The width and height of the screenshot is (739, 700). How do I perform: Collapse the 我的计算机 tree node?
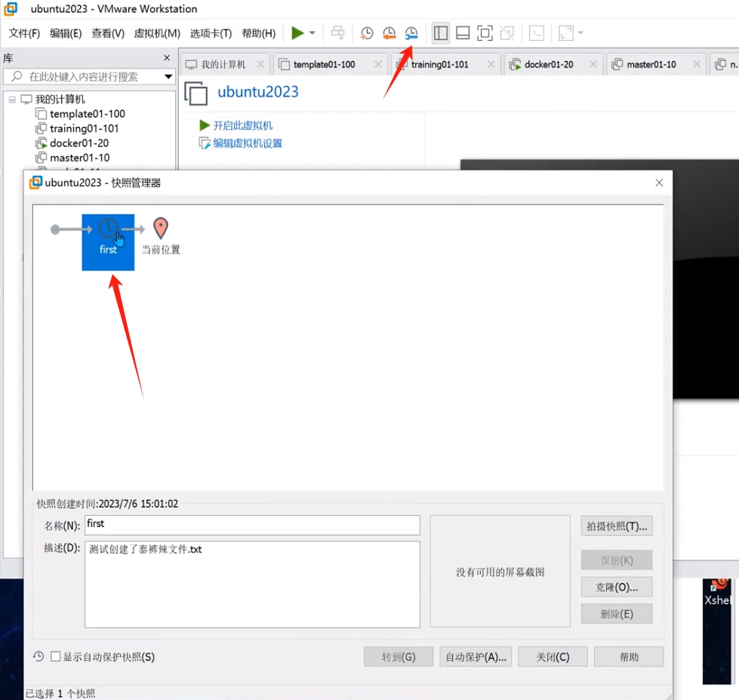pos(12,100)
